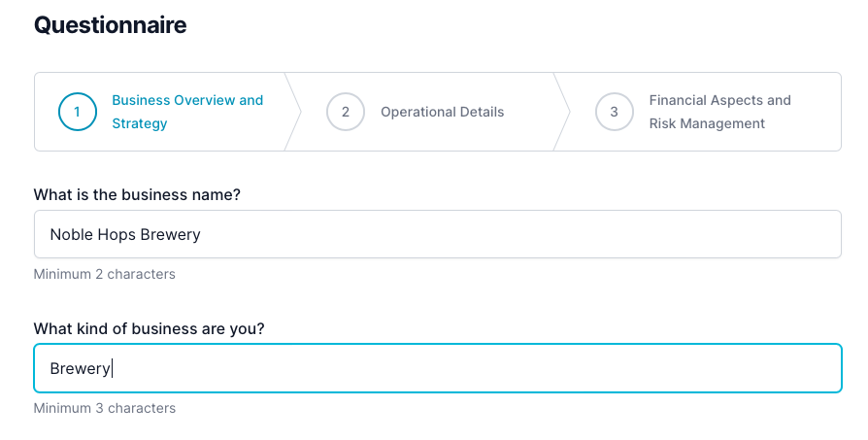Image resolution: width=868 pixels, height=440 pixels.
Task: Click the "What is the business name?" label
Action: tap(137, 195)
